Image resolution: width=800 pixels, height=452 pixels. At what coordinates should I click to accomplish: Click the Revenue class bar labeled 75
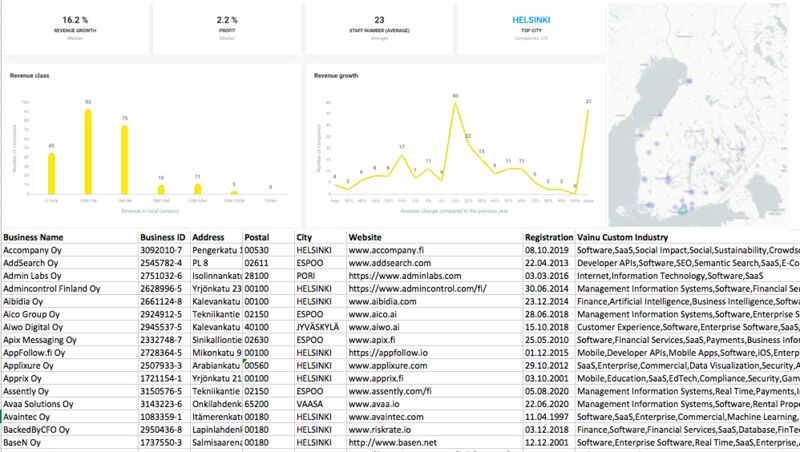pos(124,159)
